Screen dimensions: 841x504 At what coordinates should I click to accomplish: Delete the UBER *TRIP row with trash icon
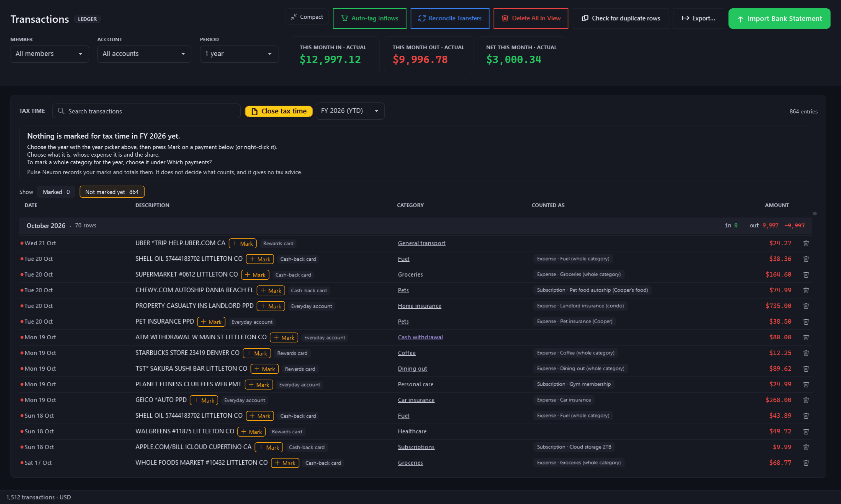pos(806,243)
